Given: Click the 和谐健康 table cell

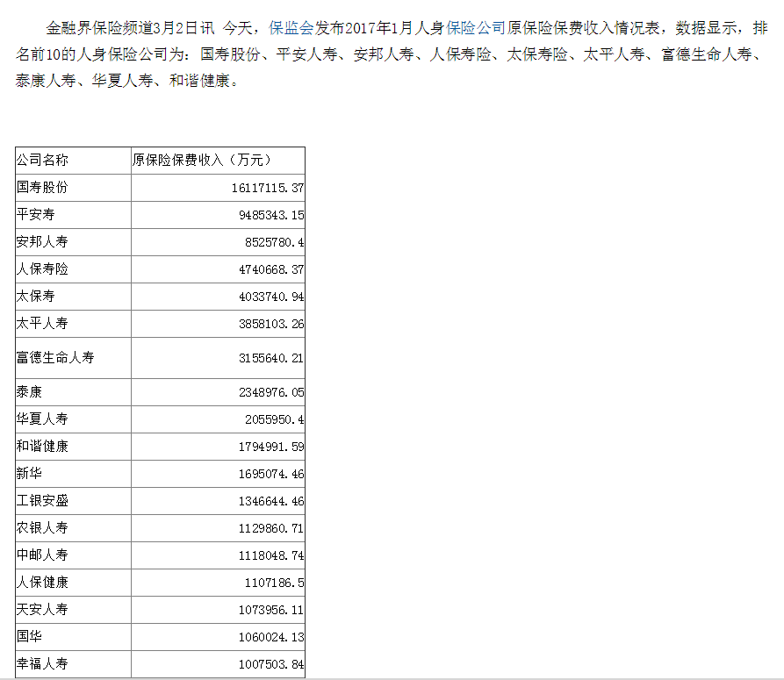Looking at the screenshot, I should (x=74, y=447).
